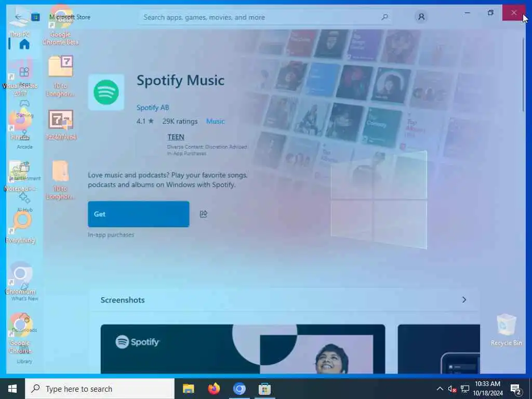Viewport: 532px width, 399px height.
Task: Open the Spotify AB publisher link
Action: tap(153, 108)
